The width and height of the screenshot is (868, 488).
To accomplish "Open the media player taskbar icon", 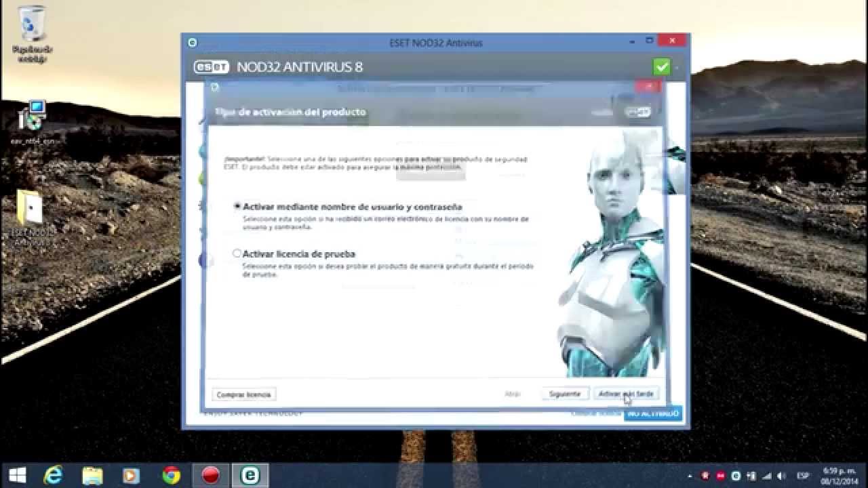I will 132,475.
